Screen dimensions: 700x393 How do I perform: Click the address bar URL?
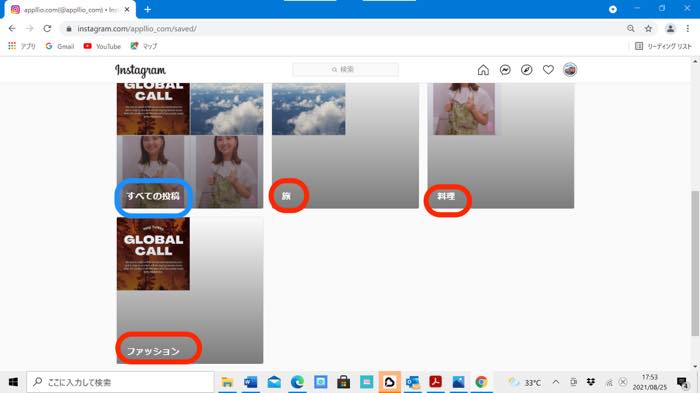click(137, 29)
